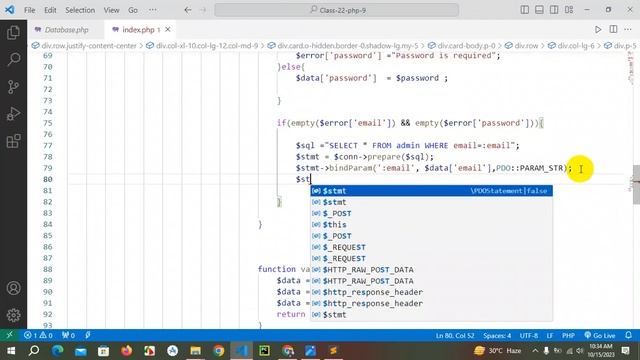Open Run and Debug view
640x360 pixels.
tap(13, 114)
